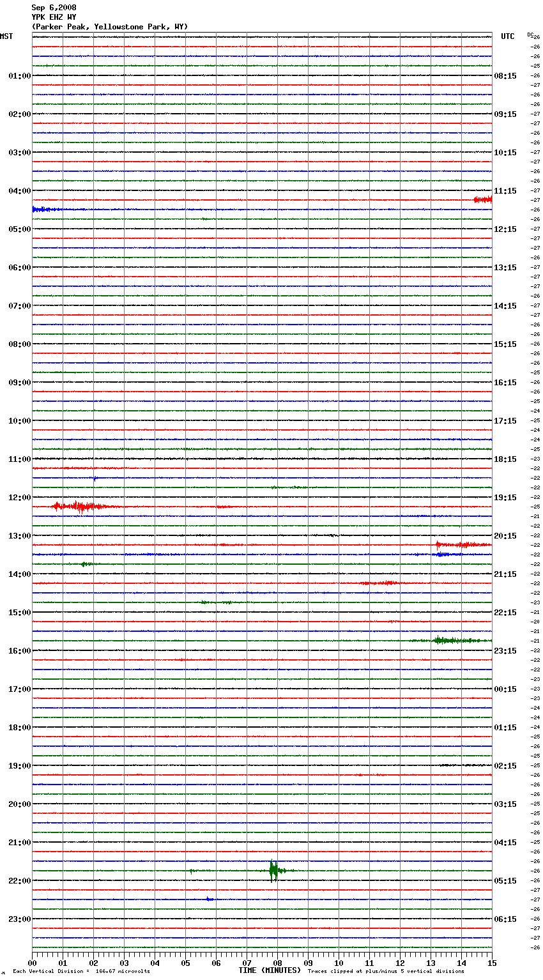
Task: Select the 04:00 MST time label
Action: click(x=20, y=191)
